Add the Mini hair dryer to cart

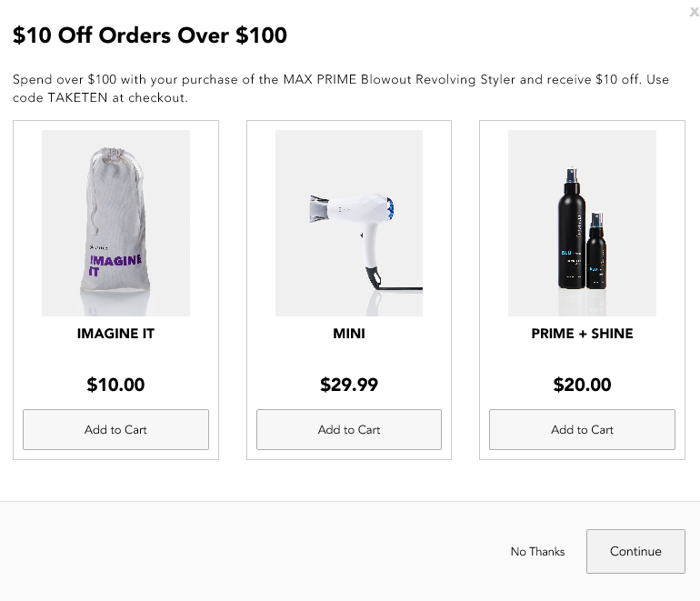(x=349, y=429)
